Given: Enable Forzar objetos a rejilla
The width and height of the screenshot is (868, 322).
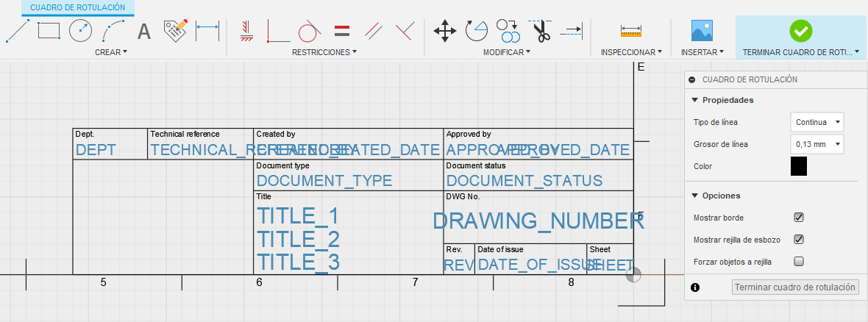Looking at the screenshot, I should tap(799, 262).
